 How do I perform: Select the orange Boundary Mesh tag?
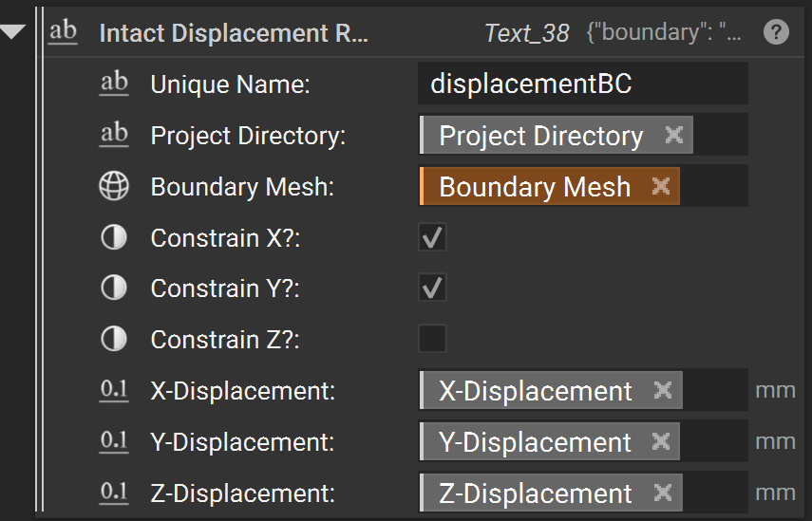[x=534, y=187]
